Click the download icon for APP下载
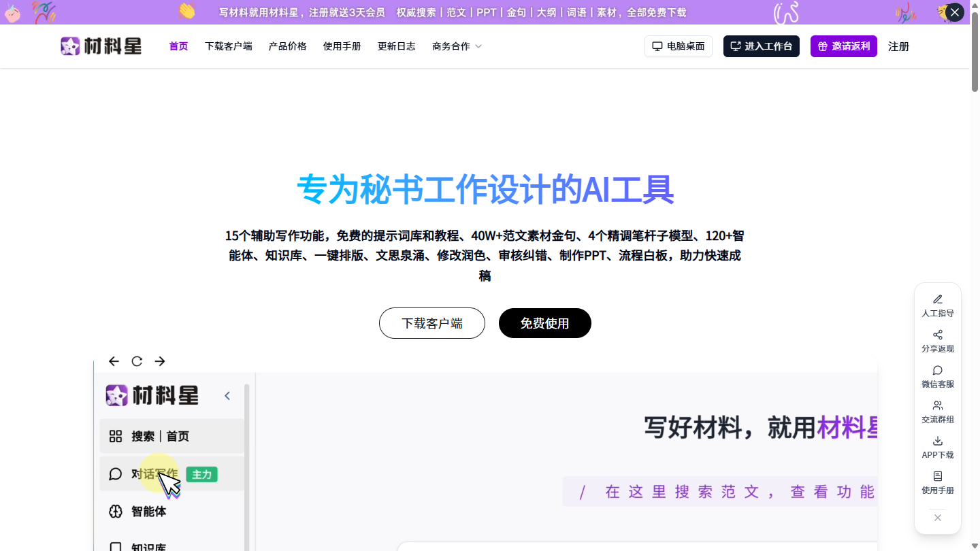The height and width of the screenshot is (551, 980). tap(938, 441)
